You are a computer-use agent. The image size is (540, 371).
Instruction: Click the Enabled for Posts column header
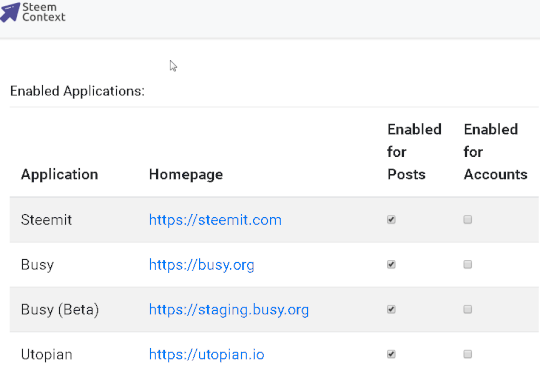click(414, 152)
